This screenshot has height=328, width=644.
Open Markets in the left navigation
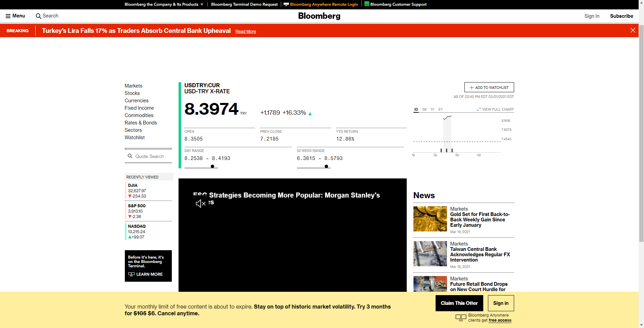click(x=134, y=86)
